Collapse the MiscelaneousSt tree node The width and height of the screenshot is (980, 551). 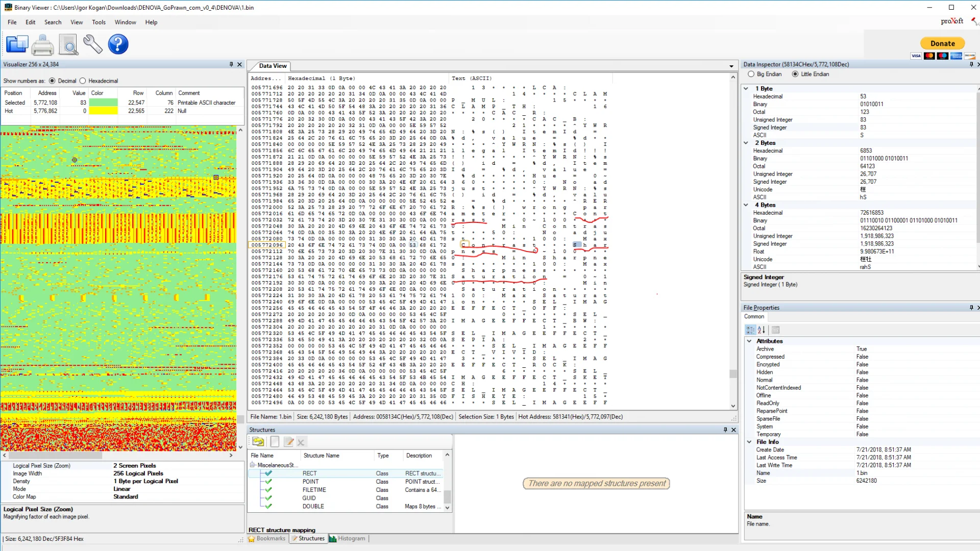pyautogui.click(x=252, y=465)
